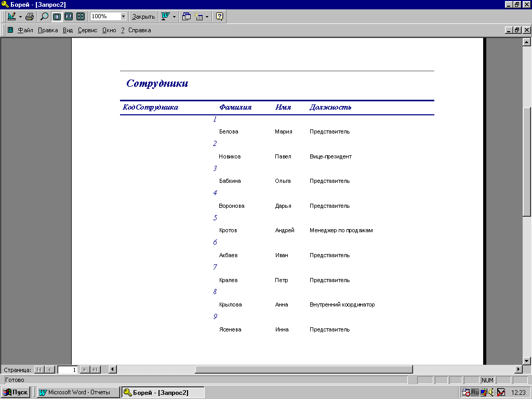Select the magnifier Zoom tool
The height and width of the screenshot is (399, 532).
click(x=45, y=16)
